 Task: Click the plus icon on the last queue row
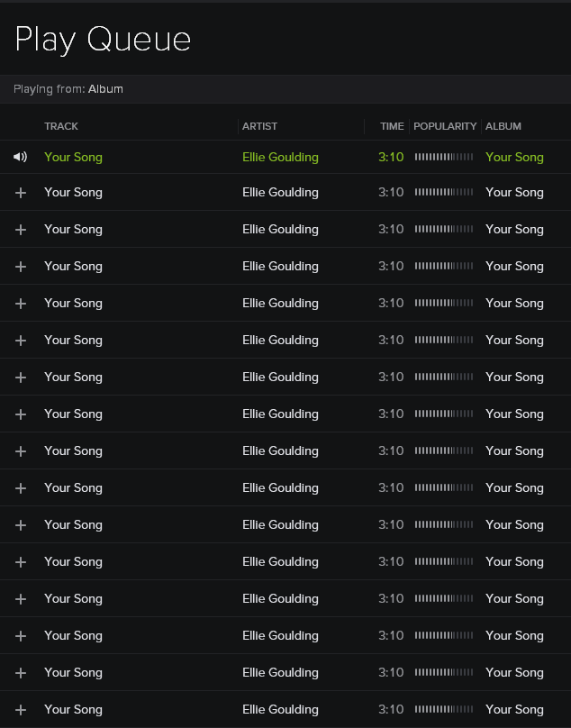20,709
